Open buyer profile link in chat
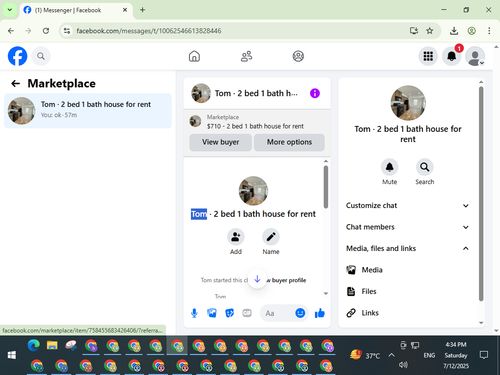 (x=287, y=280)
